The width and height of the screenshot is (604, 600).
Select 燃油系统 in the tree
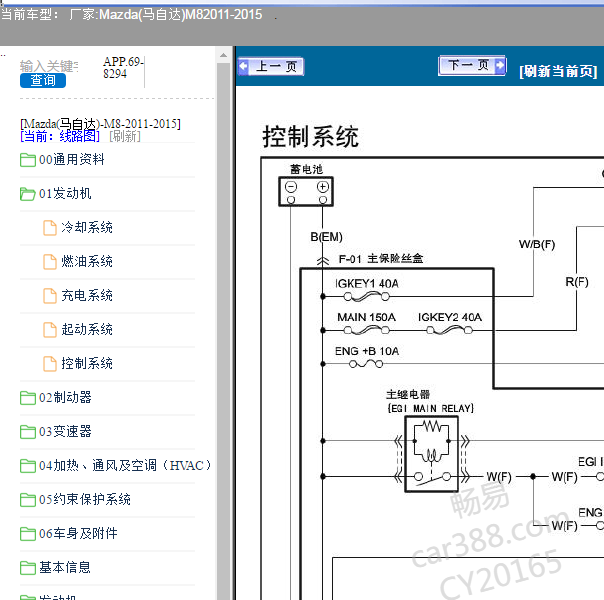[x=87, y=261]
